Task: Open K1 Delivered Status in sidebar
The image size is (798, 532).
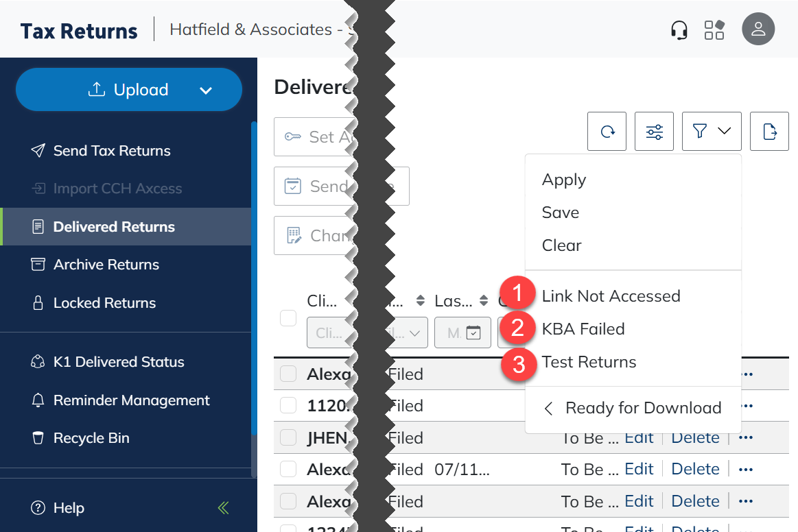Action: tap(118, 362)
